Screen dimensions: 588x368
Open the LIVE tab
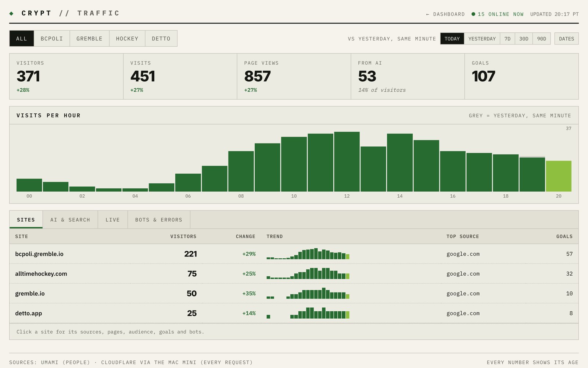coord(113,220)
